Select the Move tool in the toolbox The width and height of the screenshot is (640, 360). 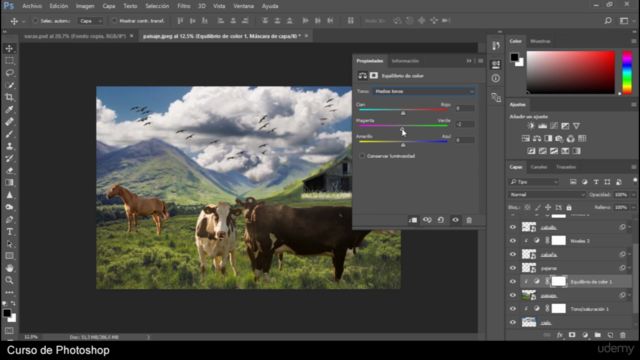pos(9,49)
